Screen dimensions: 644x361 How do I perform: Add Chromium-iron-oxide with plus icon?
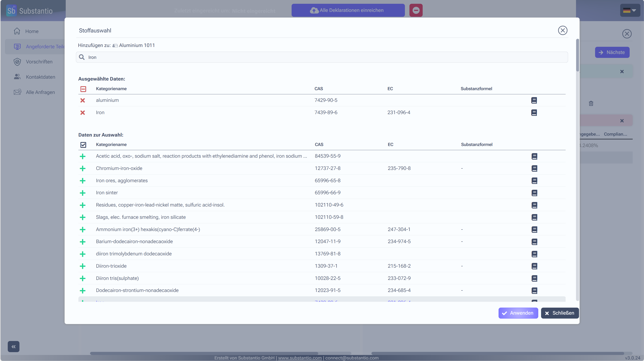(83, 168)
